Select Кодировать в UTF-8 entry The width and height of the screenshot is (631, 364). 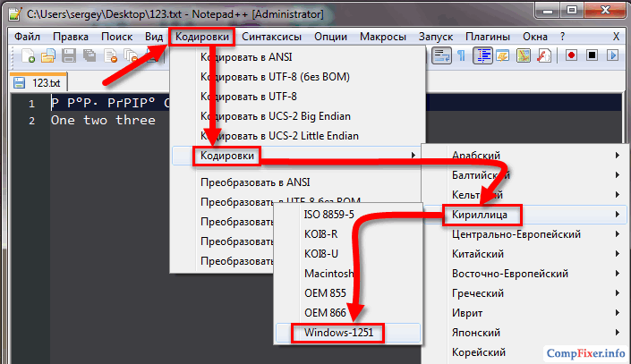(298, 97)
